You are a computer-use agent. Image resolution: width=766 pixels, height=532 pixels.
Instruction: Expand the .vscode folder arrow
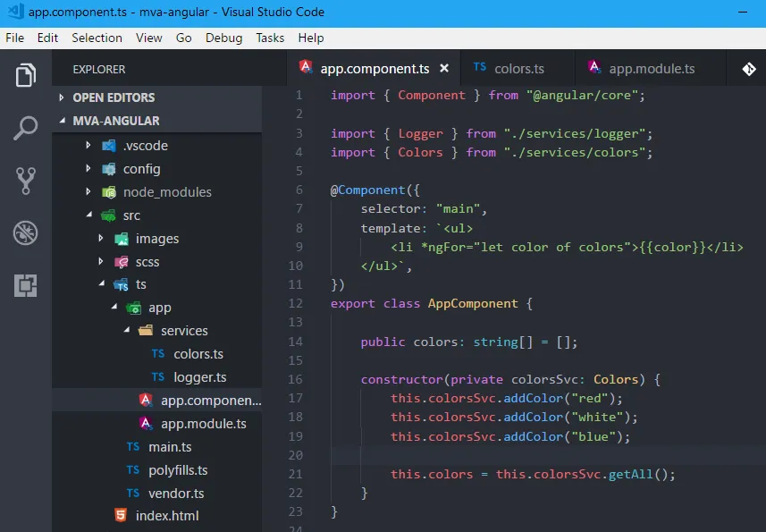pyautogui.click(x=88, y=145)
